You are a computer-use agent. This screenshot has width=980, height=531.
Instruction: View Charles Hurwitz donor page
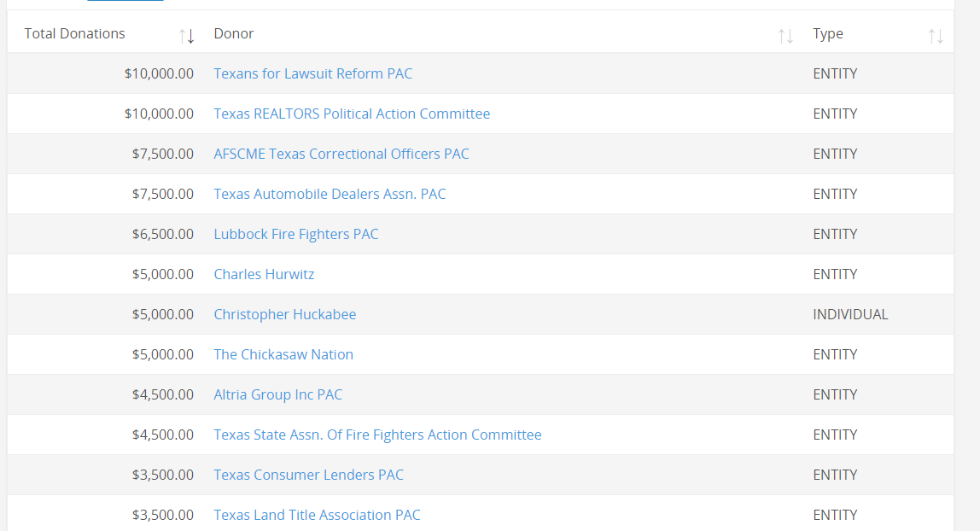[x=264, y=274]
